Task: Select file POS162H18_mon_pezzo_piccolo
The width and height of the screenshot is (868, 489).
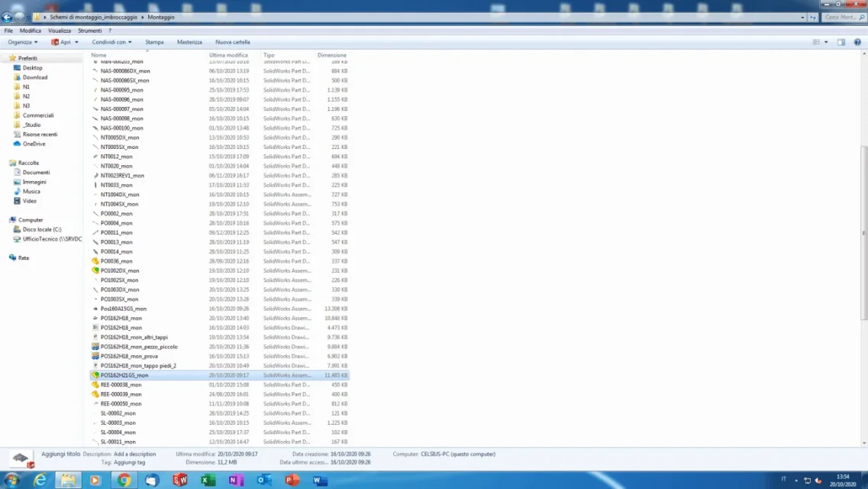Action: 139,347
